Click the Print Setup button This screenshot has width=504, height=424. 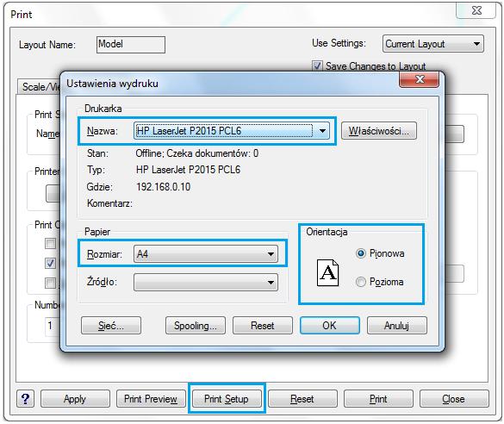pyautogui.click(x=227, y=399)
